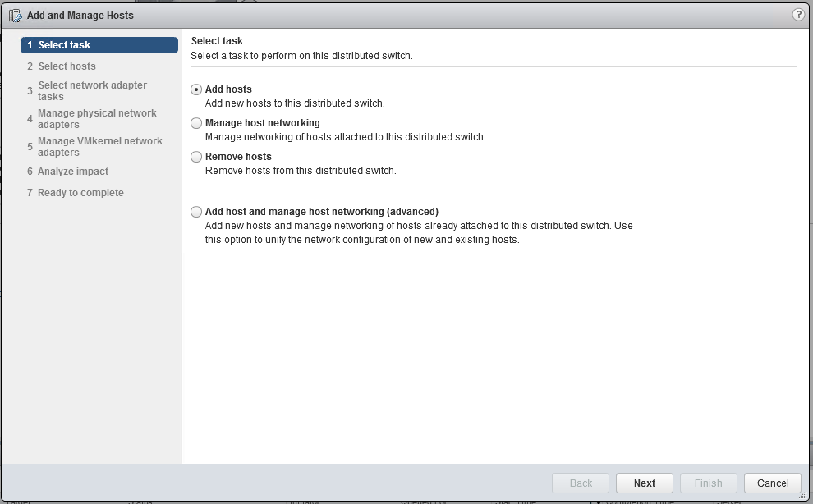Select the Manage host networking option
813x504 pixels.
(x=196, y=123)
